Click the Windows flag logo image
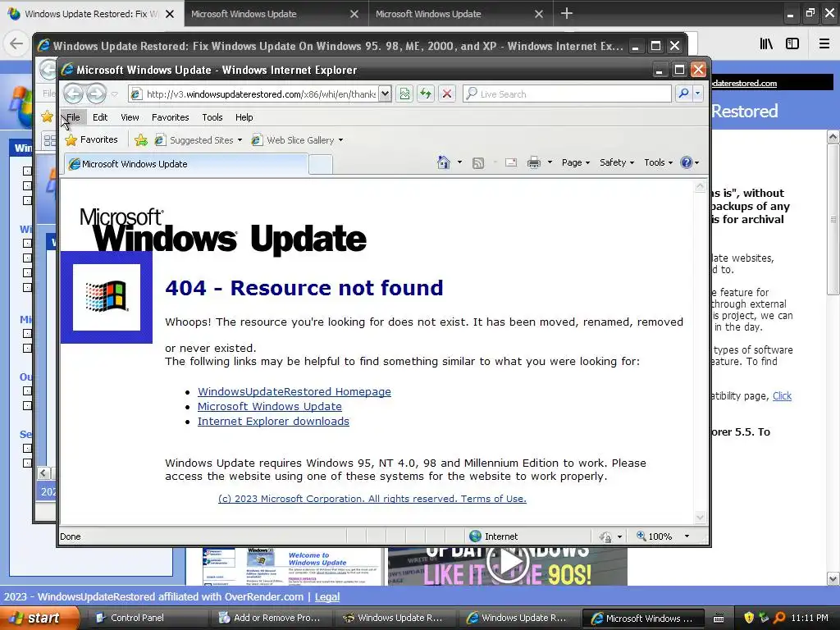 (107, 297)
